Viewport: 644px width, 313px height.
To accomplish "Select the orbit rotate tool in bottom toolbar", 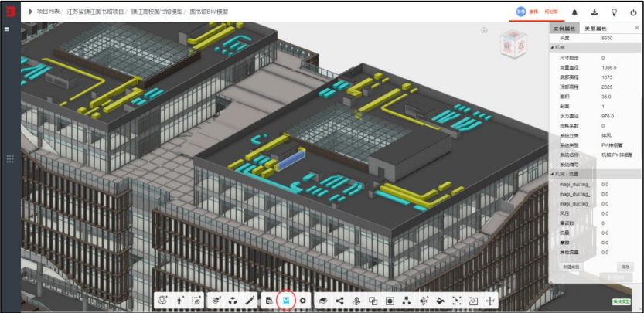I will [164, 301].
